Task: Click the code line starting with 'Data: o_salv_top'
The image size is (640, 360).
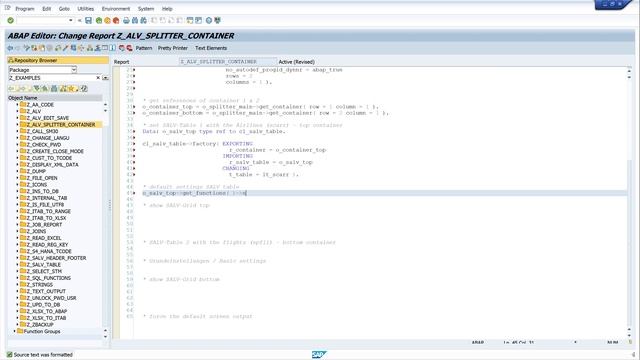Action: point(214,131)
